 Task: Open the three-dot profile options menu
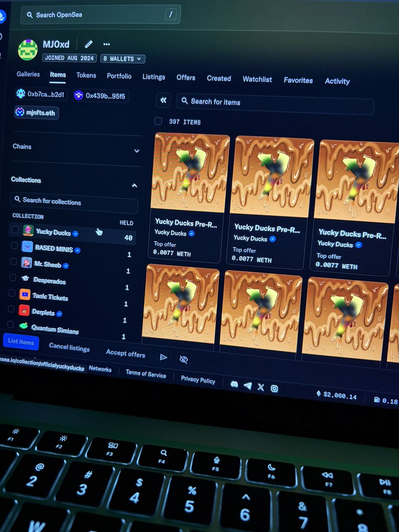(106, 44)
